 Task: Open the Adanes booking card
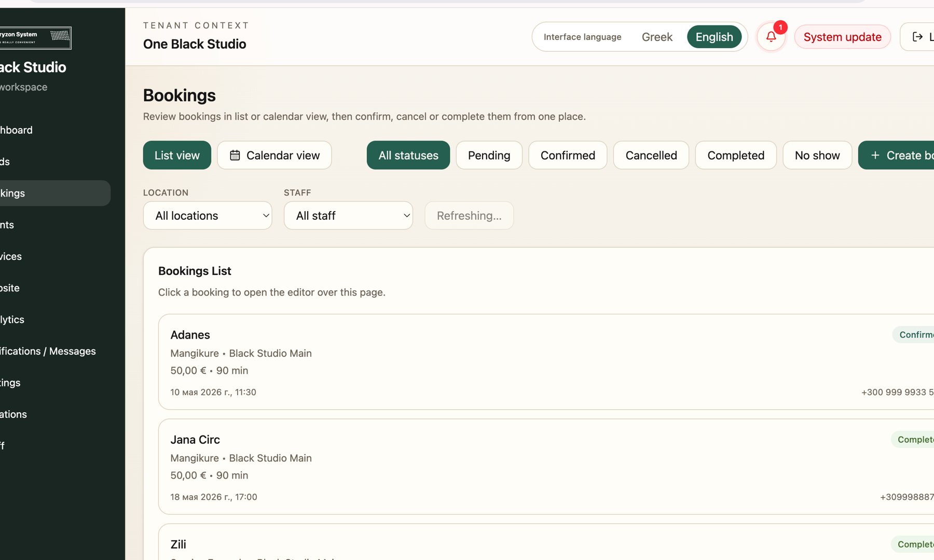(546, 362)
